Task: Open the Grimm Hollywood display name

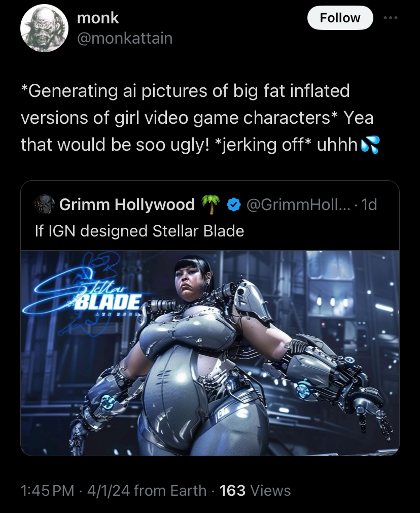Action: click(x=127, y=204)
